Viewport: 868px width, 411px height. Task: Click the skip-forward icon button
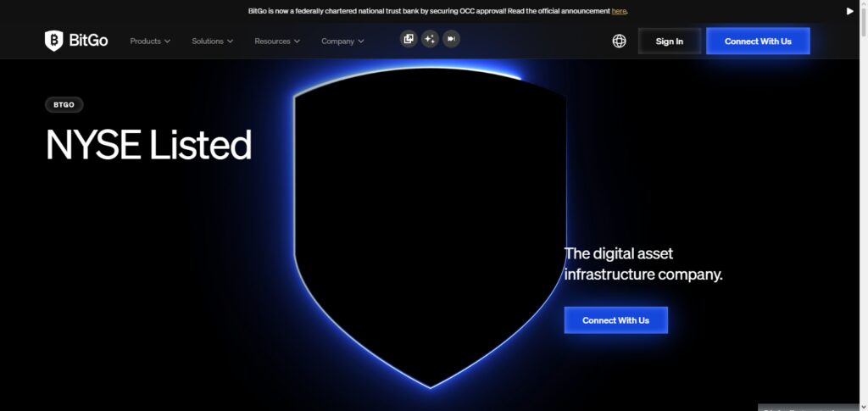point(451,39)
